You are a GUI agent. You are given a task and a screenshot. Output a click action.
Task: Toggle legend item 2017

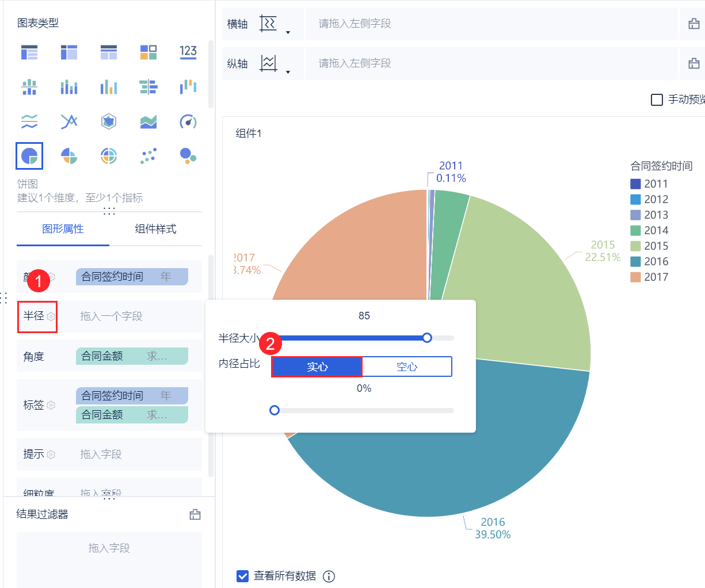(649, 277)
